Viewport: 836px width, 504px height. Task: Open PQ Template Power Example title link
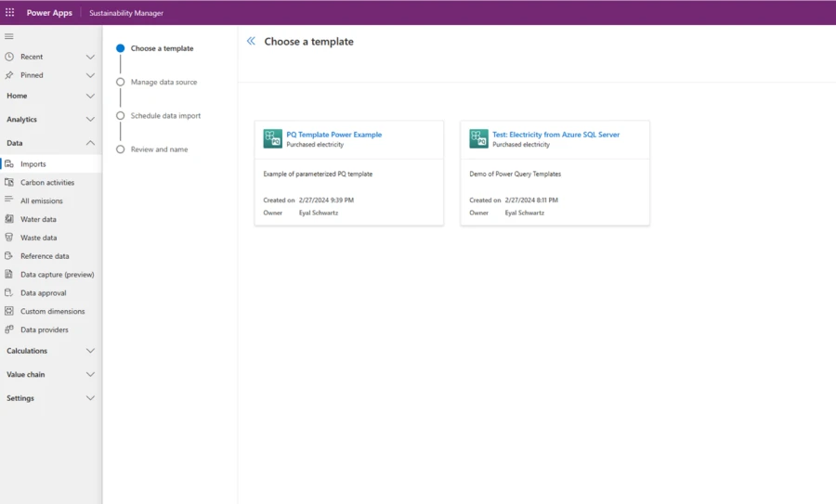333,135
